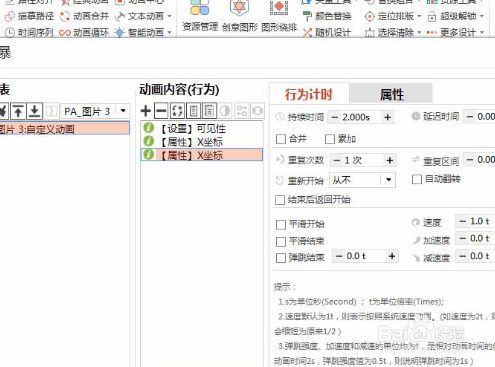Move animation to bottom with down-arrow icon
The image size is (495, 367).
[34, 111]
